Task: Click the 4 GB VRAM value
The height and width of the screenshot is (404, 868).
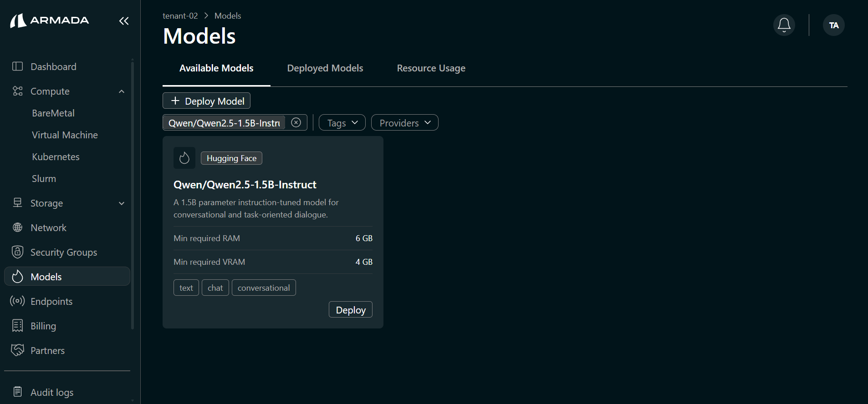Action: [364, 262]
